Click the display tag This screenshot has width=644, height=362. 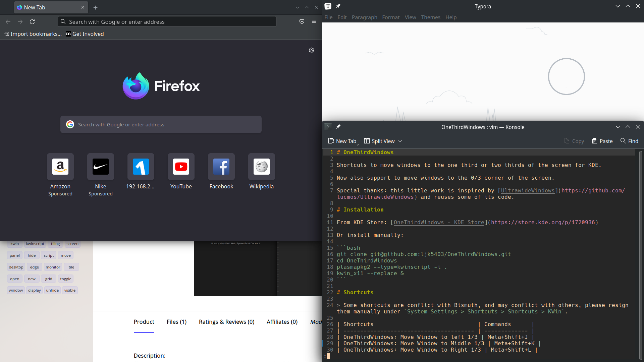pos(35,290)
